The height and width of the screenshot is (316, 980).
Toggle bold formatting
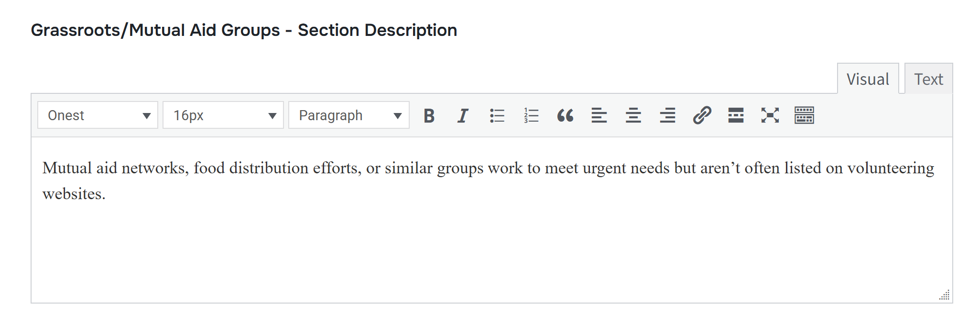point(429,115)
